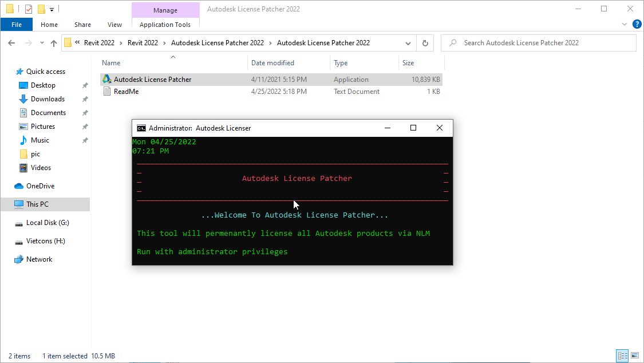The width and height of the screenshot is (644, 363).
Task: Expand the ribbon with the chevron
Action: [x=625, y=24]
